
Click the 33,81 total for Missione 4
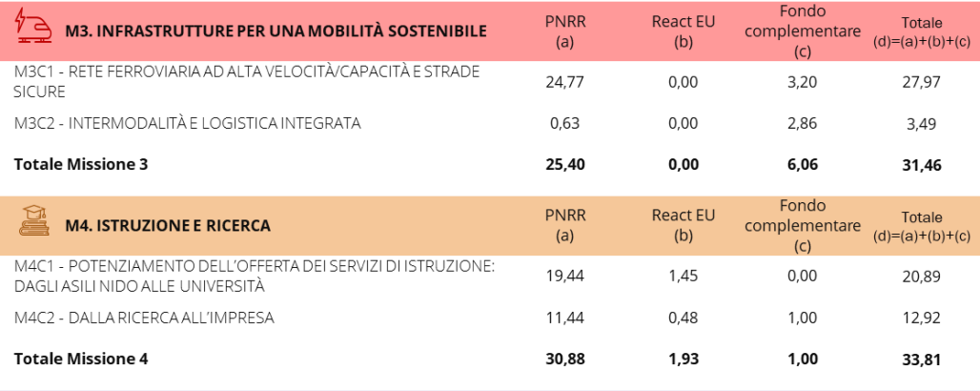pos(921,360)
